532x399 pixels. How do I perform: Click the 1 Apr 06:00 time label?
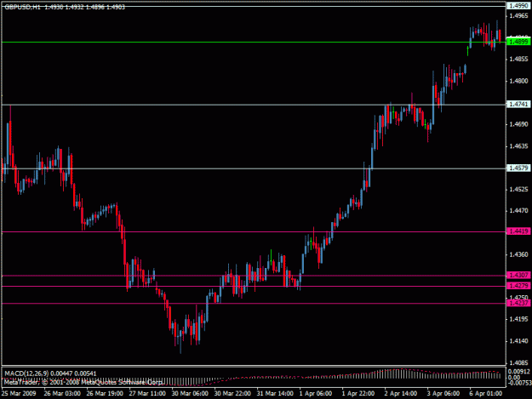tap(316, 393)
